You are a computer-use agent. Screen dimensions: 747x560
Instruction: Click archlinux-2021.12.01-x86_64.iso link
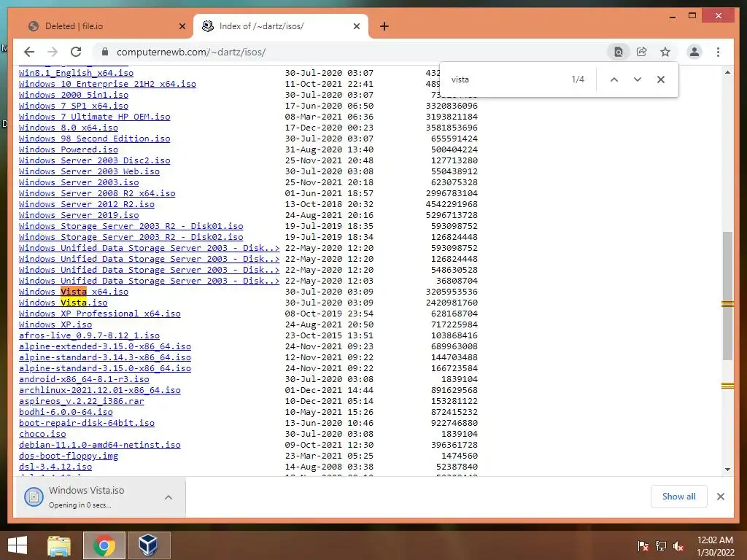tap(99, 391)
